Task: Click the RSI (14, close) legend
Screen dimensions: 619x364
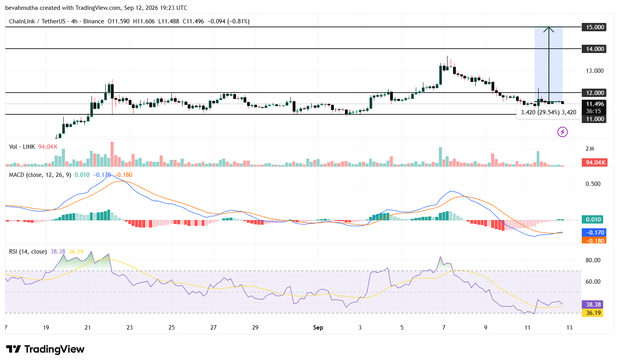Action: 28,252
